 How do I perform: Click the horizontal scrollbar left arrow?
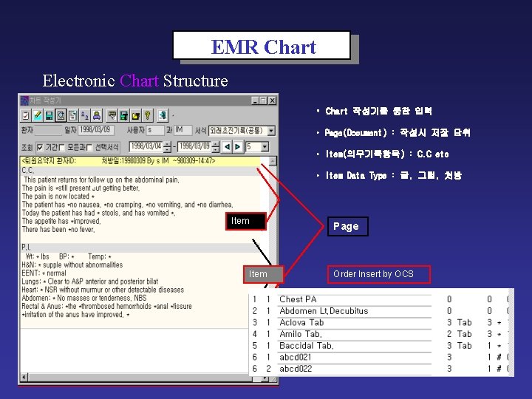tap(24, 377)
